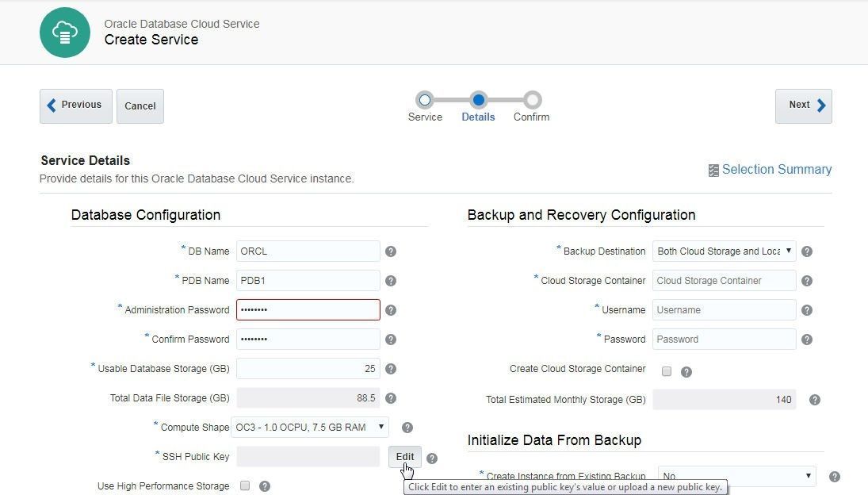Open help for PDB Name field
Screen dimensions: 868x495
click(391, 281)
